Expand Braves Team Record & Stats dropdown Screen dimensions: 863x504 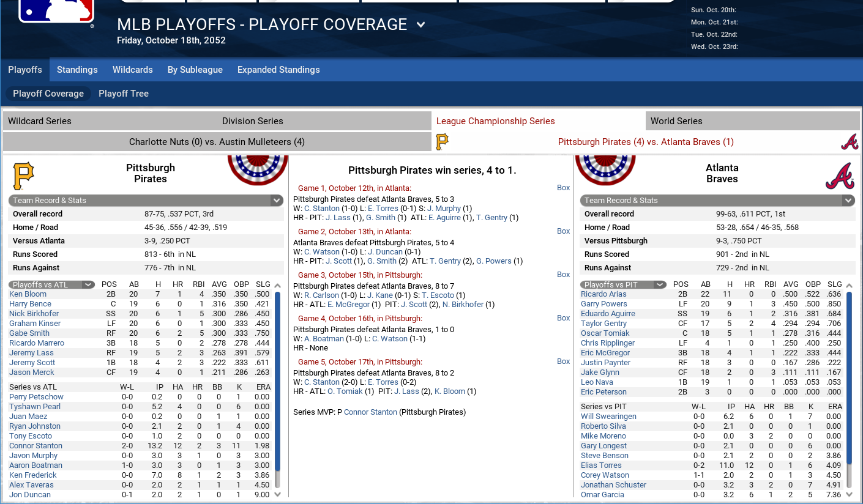coord(848,201)
